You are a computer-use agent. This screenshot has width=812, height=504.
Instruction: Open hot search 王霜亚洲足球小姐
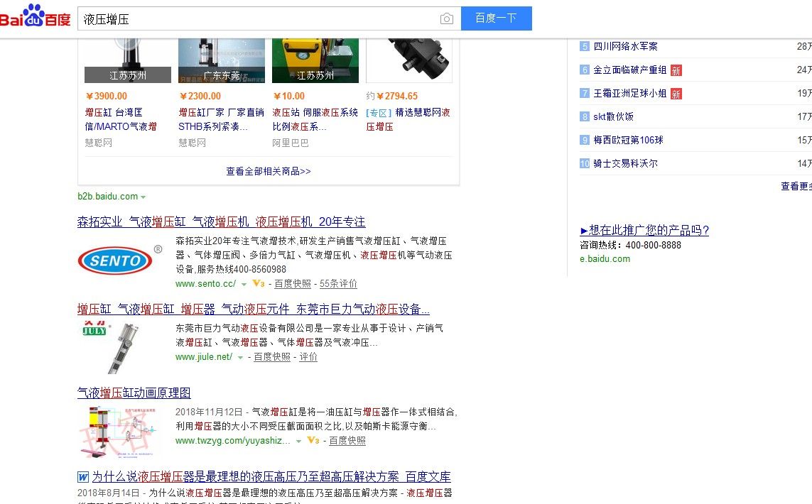[x=629, y=93]
